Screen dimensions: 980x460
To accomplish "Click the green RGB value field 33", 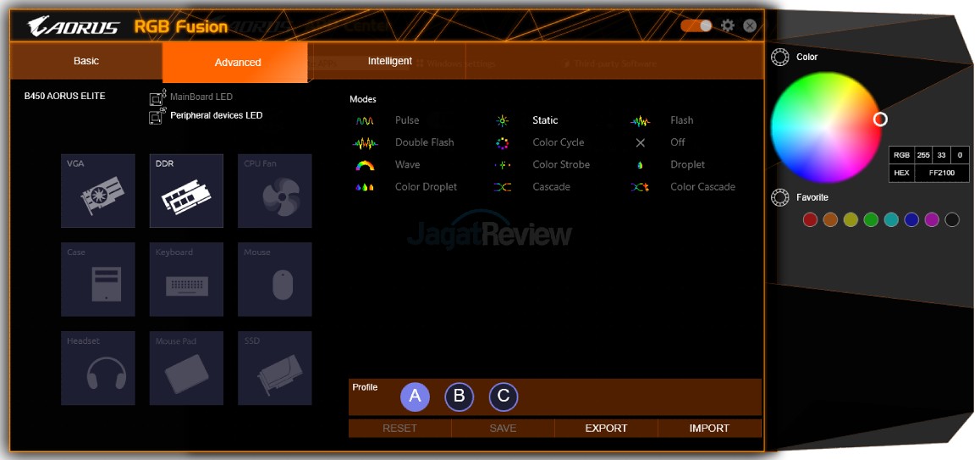I will pos(942,155).
